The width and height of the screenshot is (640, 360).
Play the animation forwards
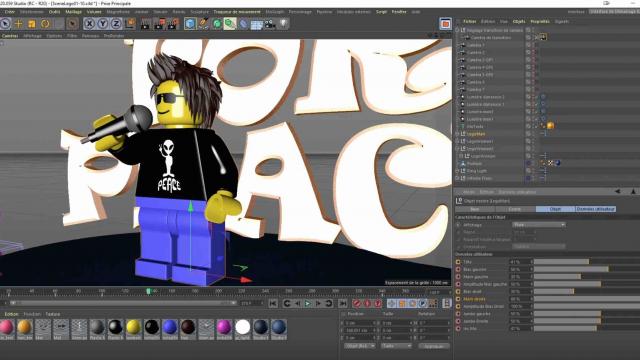tap(308, 303)
